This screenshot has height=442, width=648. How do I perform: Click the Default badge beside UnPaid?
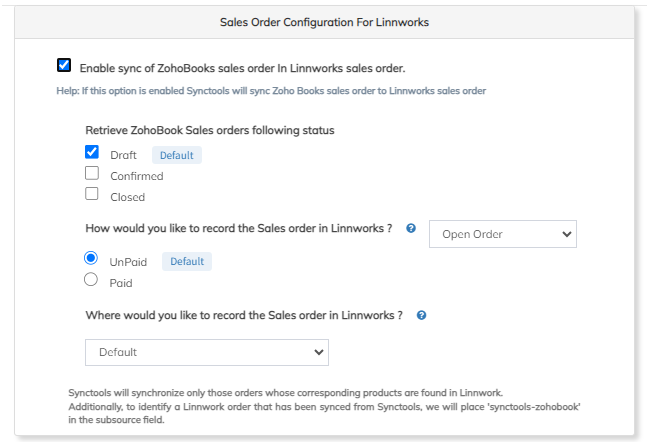(187, 261)
